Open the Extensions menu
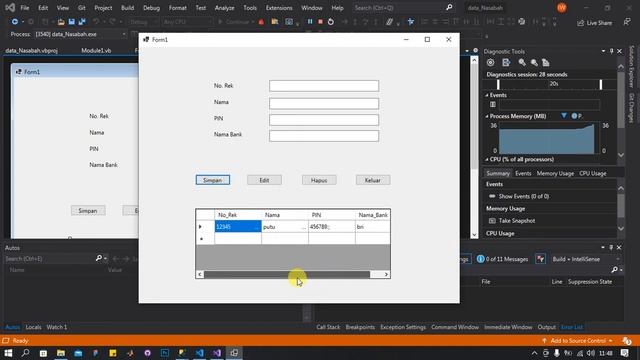Viewport: 640px width, 360px height. click(279, 8)
